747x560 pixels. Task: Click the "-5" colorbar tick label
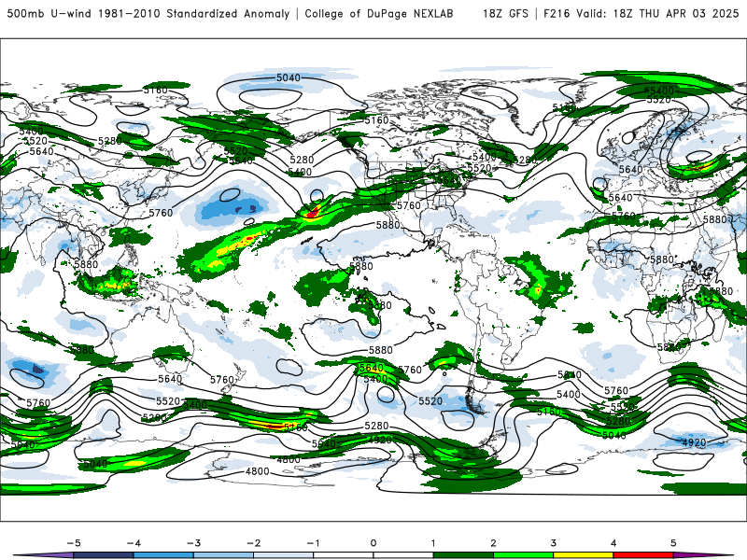(x=74, y=543)
